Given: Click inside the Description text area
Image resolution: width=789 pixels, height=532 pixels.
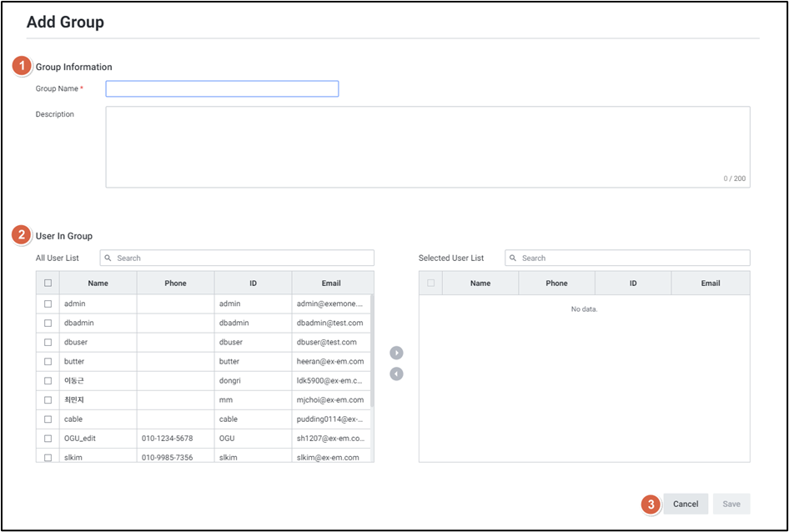Looking at the screenshot, I should [427, 146].
